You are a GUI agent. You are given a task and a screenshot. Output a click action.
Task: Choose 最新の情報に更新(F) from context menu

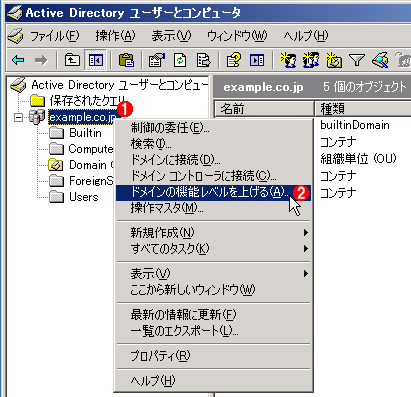(x=213, y=315)
